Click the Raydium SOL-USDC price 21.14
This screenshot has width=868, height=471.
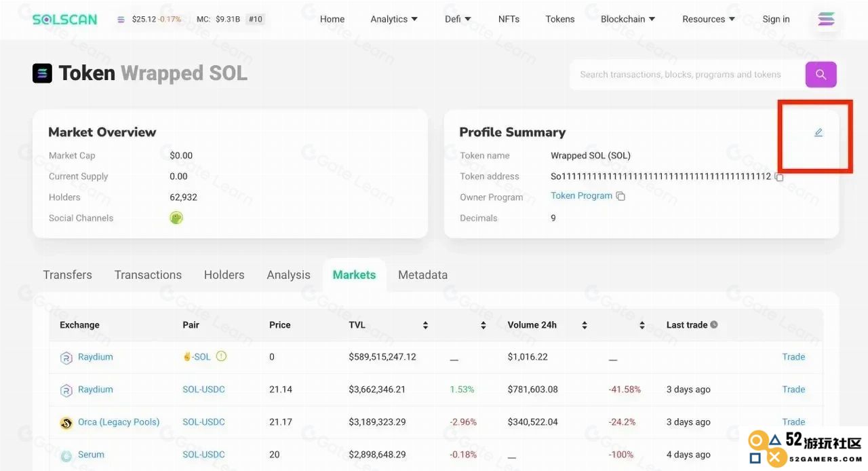[281, 390]
